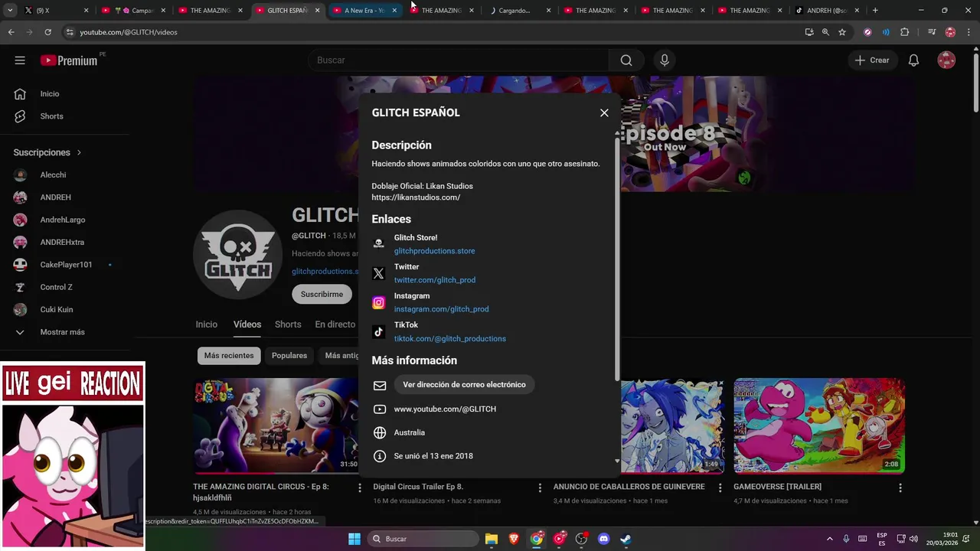This screenshot has height=551, width=980.
Task: Open a new browser tab
Action: point(875,11)
